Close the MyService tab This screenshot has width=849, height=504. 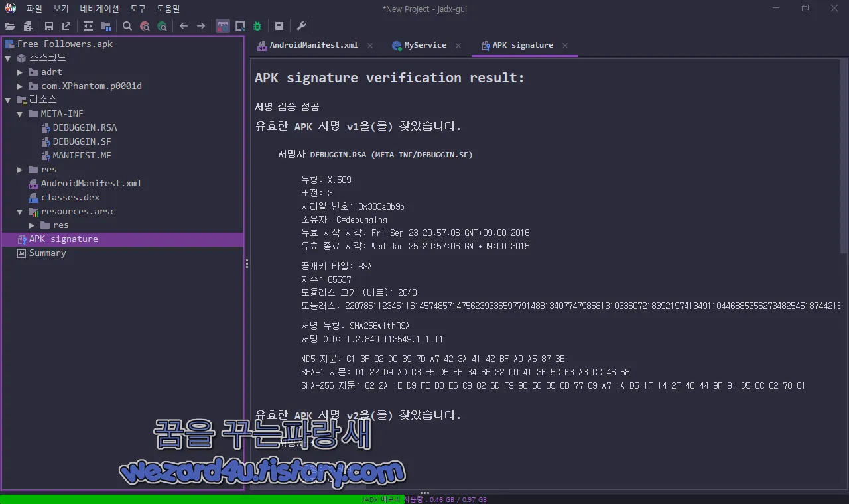(x=458, y=46)
